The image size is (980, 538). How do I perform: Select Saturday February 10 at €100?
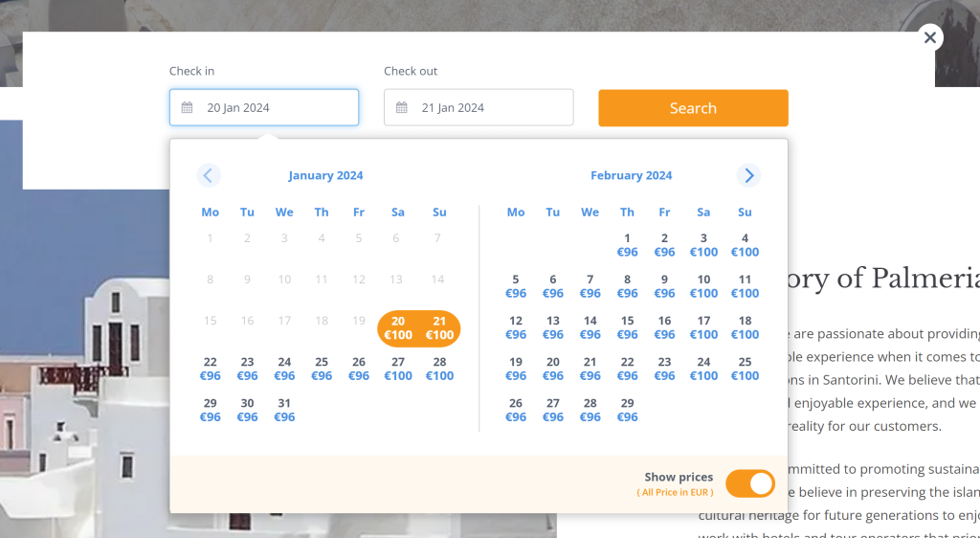pos(703,286)
